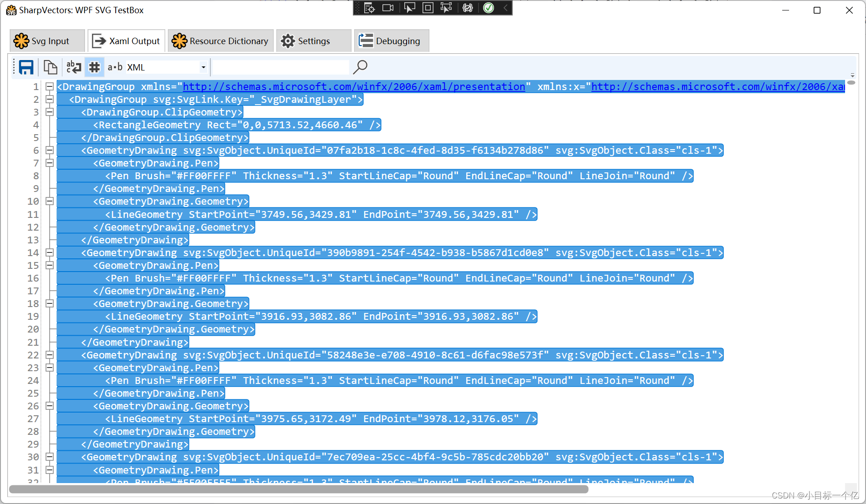Click the Pen Brush text on line 16
The image size is (866, 504).
coord(399,278)
